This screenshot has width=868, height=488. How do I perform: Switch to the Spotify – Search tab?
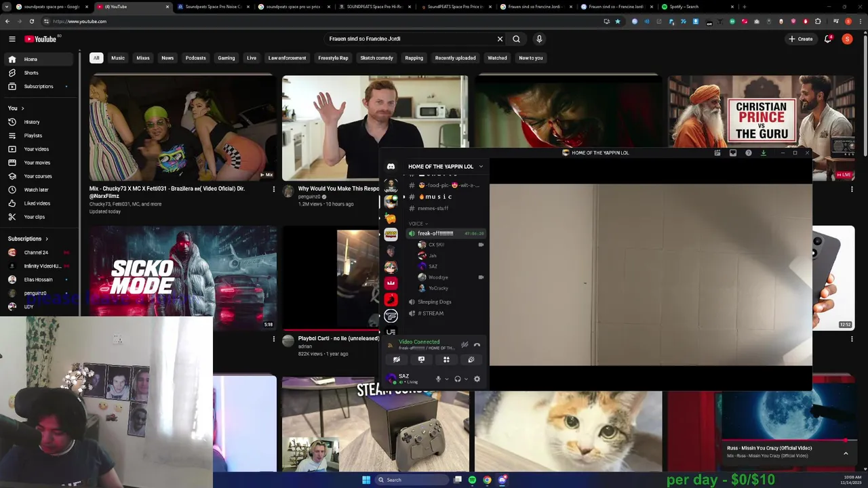click(x=696, y=7)
